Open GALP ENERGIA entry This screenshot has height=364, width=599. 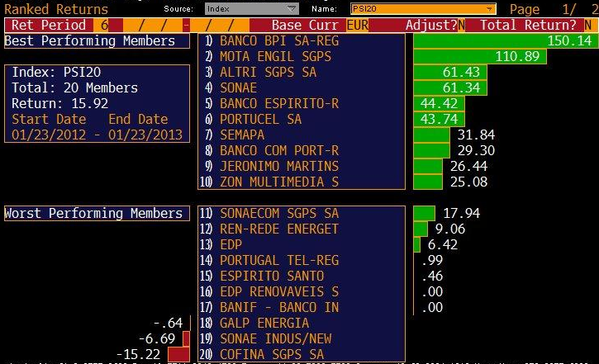[302, 323]
